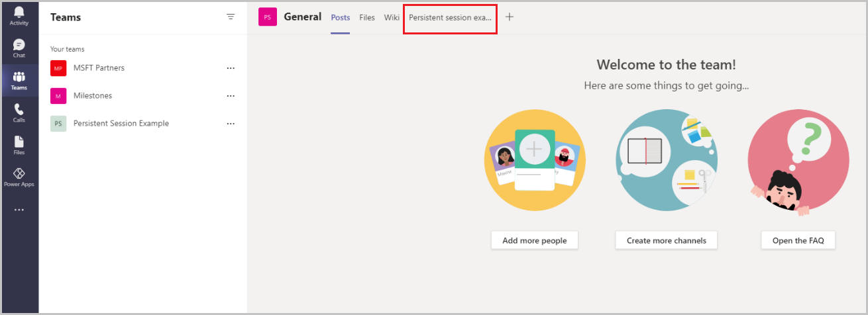Go to Calls in sidebar
The image size is (868, 315).
click(x=19, y=113)
